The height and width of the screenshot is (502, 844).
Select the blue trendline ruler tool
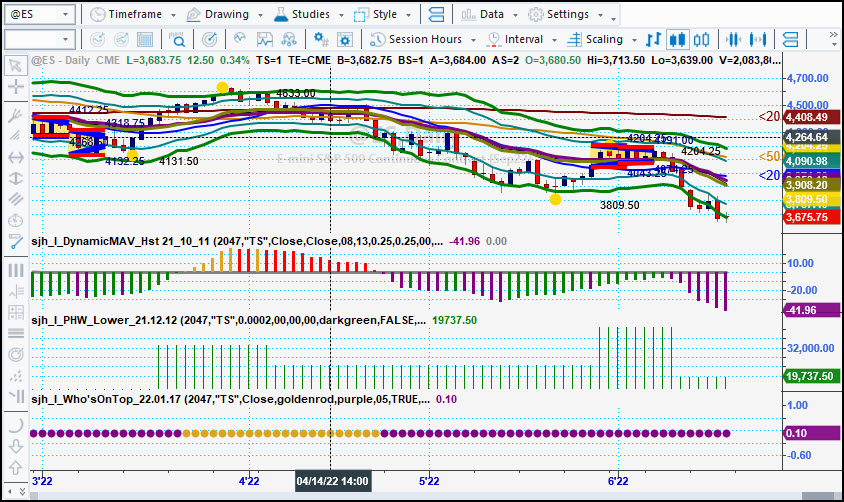[x=16, y=242]
